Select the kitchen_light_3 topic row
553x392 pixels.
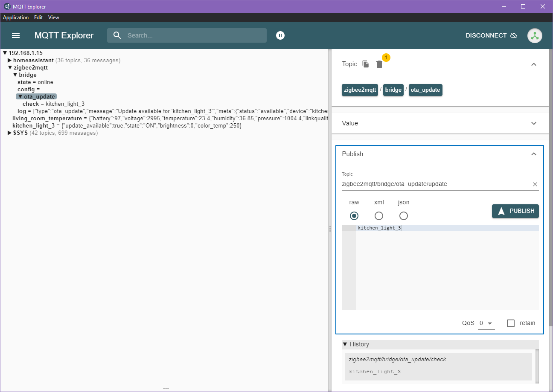127,126
